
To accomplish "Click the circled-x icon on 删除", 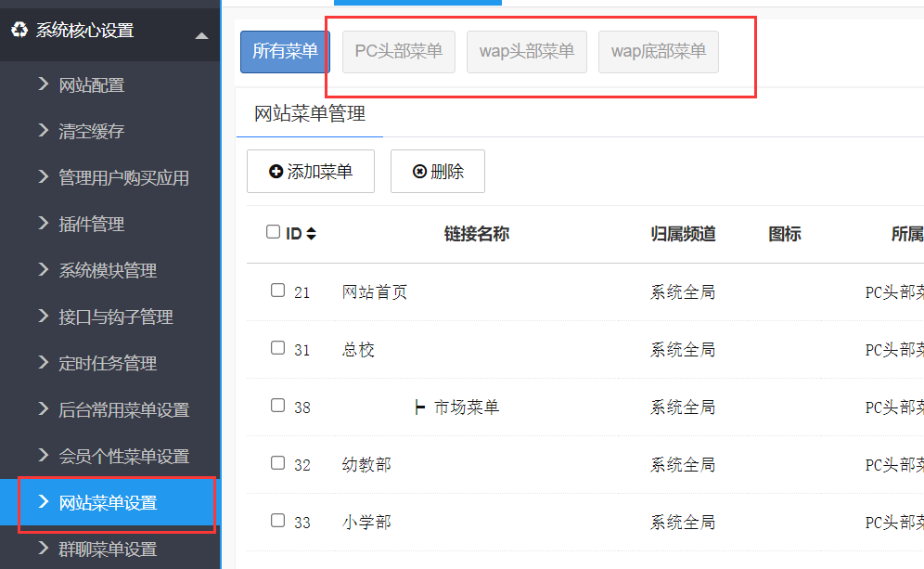I will click(419, 172).
